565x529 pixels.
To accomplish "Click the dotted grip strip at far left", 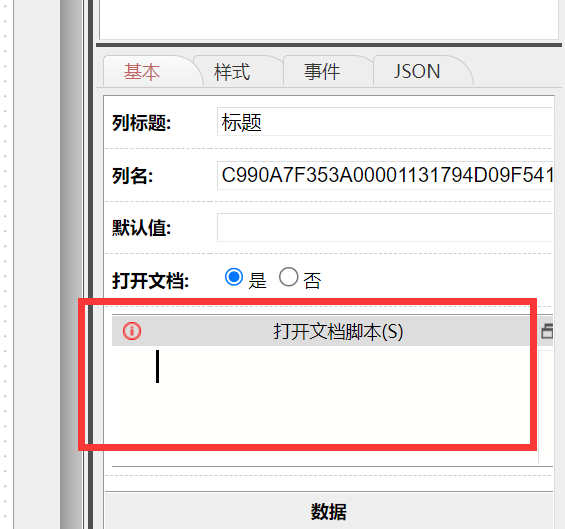I will point(5,264).
